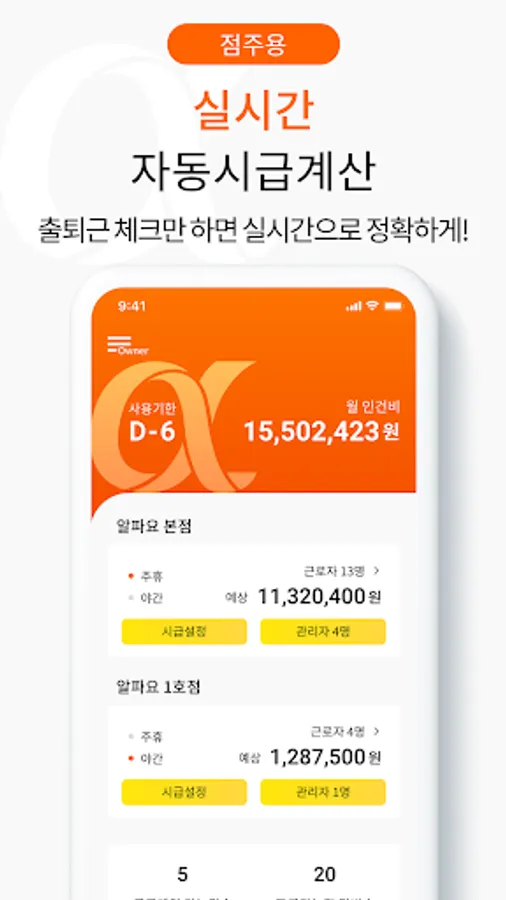Toggle 주휴 indicator for 알파요 본점
506x900 pixels.
145,576
